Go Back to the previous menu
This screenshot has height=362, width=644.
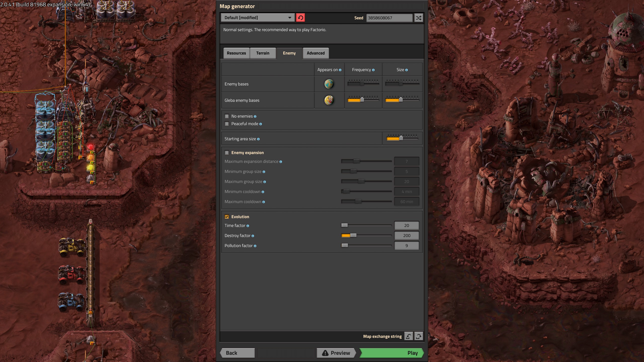click(x=237, y=353)
